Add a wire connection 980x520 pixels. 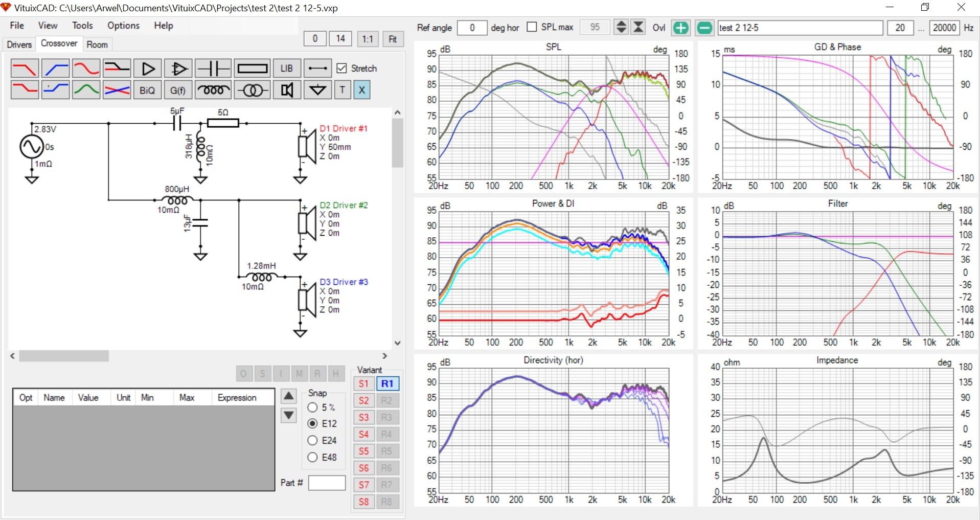point(317,68)
